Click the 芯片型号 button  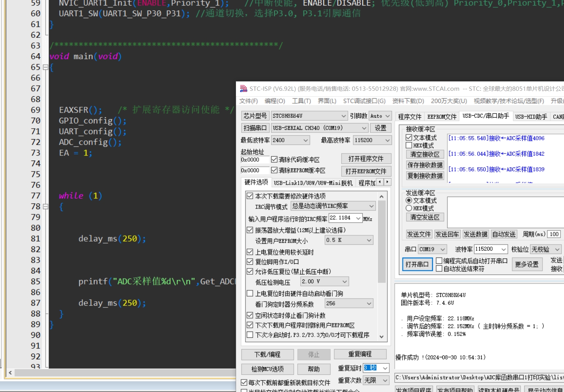coord(255,116)
